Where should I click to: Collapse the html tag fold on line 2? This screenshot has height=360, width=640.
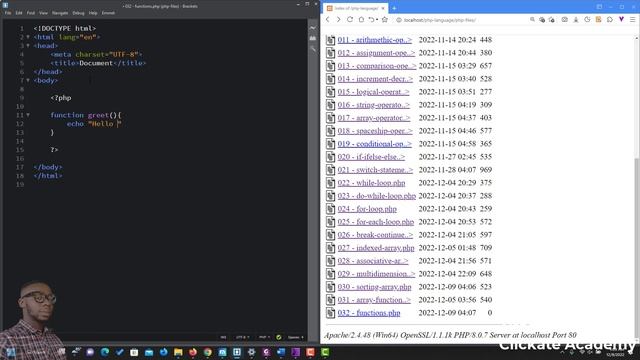click(x=28, y=37)
